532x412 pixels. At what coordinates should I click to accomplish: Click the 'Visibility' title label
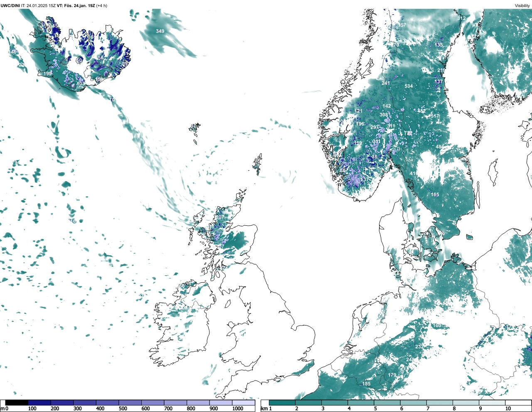[x=522, y=6]
